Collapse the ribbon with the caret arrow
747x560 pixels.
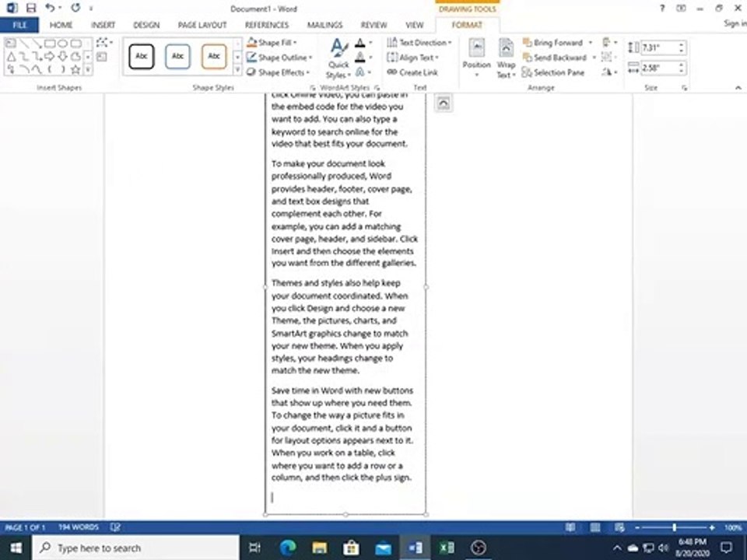pos(738,88)
